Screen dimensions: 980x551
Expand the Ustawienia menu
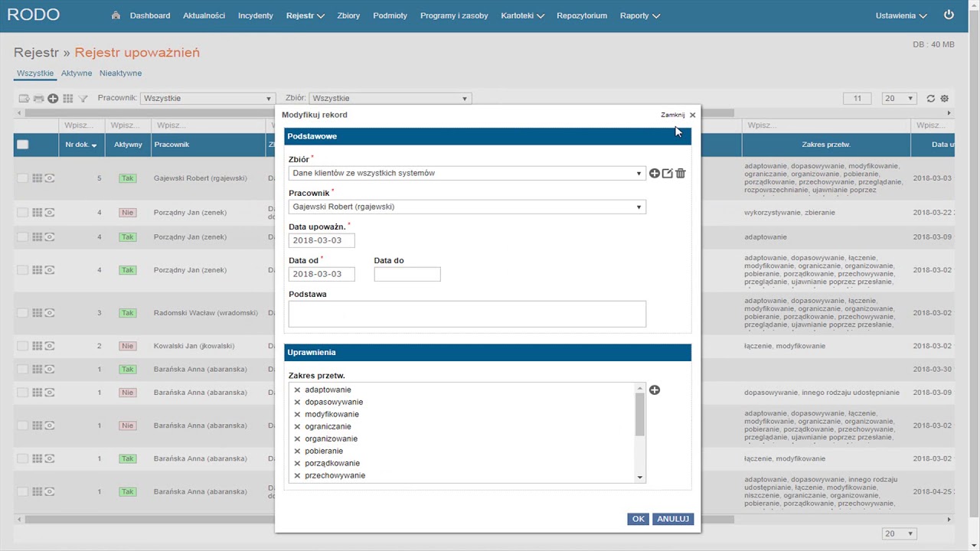coord(901,15)
